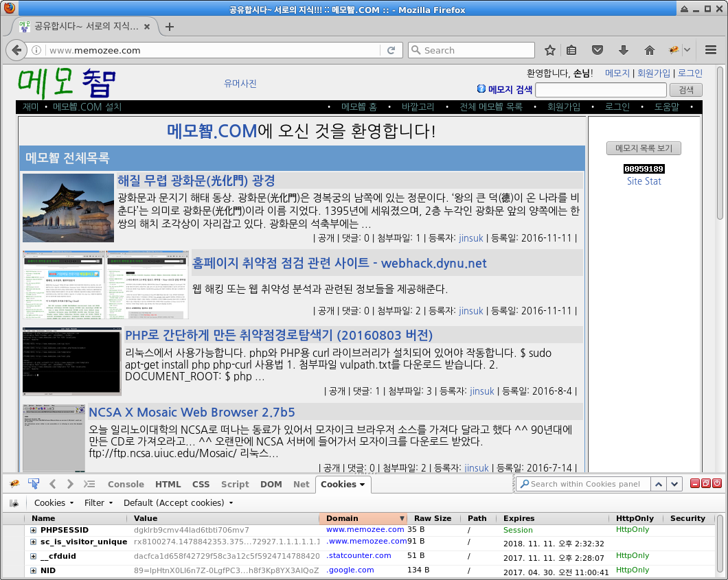Detach Firebug into a new window
This screenshot has height=580, width=728.
coord(706,483)
